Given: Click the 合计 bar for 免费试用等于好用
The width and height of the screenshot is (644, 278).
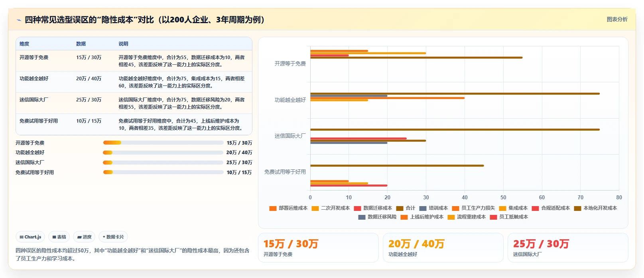Looking at the screenshot, I should pyautogui.click(x=397, y=166).
